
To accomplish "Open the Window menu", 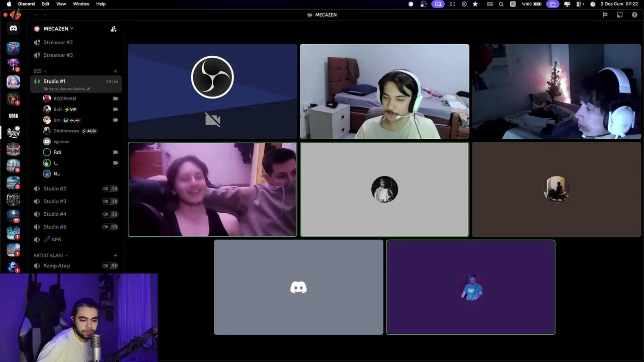I will (x=81, y=4).
